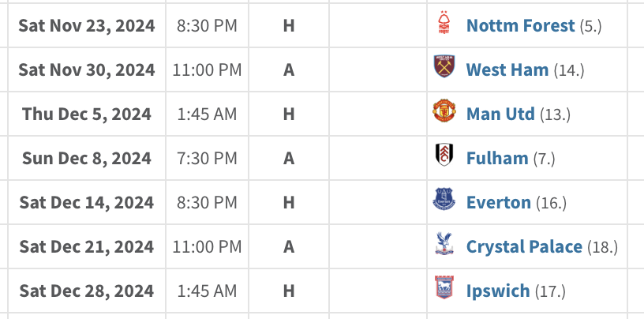The height and width of the screenshot is (319, 644).
Task: Click the Nottm Forest club crest
Action: (444, 25)
